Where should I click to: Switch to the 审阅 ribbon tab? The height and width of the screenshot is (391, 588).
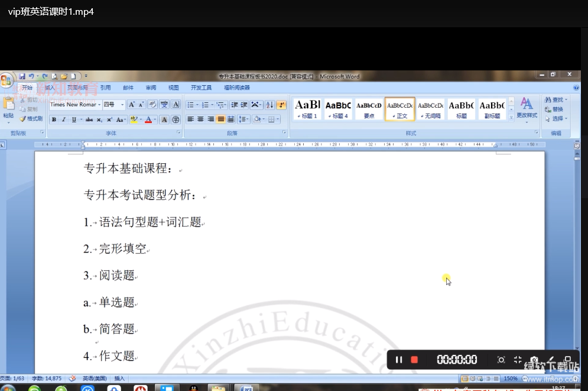[x=151, y=88]
